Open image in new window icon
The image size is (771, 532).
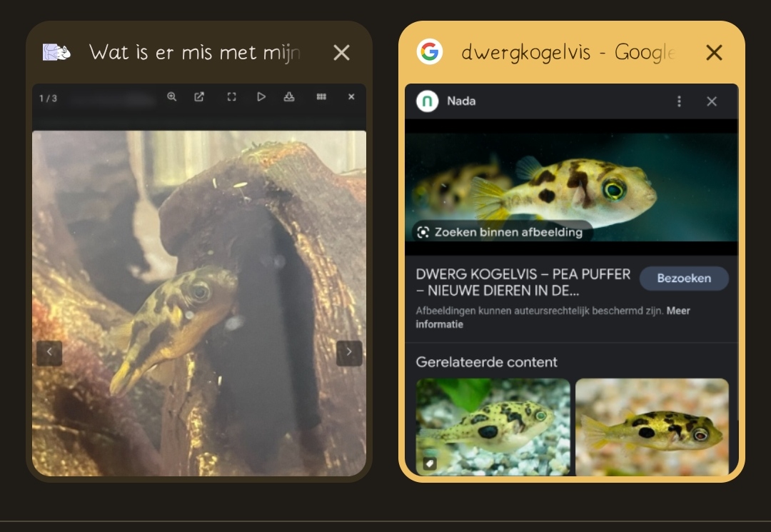click(199, 97)
